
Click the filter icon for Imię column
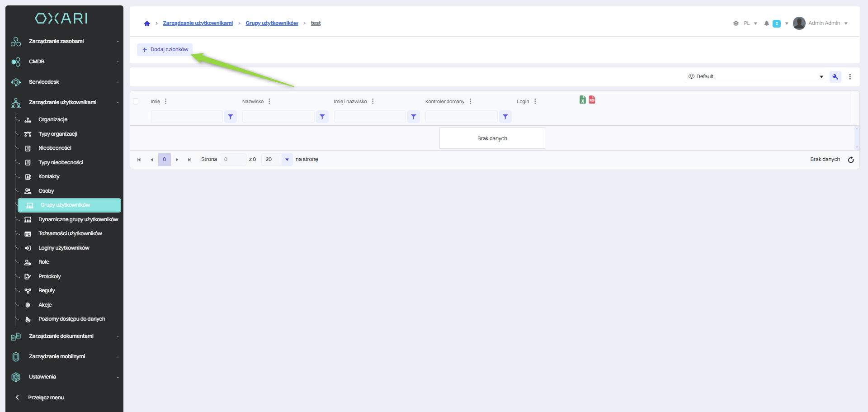point(231,117)
